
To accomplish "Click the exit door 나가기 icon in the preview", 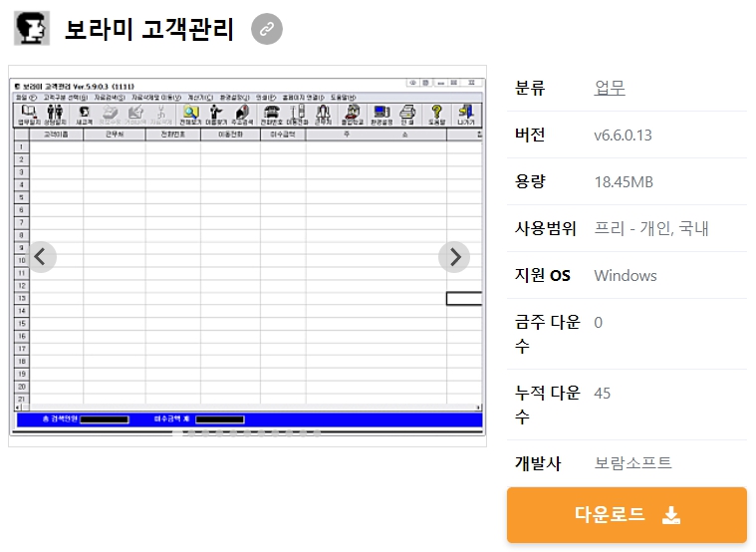I will [x=466, y=115].
